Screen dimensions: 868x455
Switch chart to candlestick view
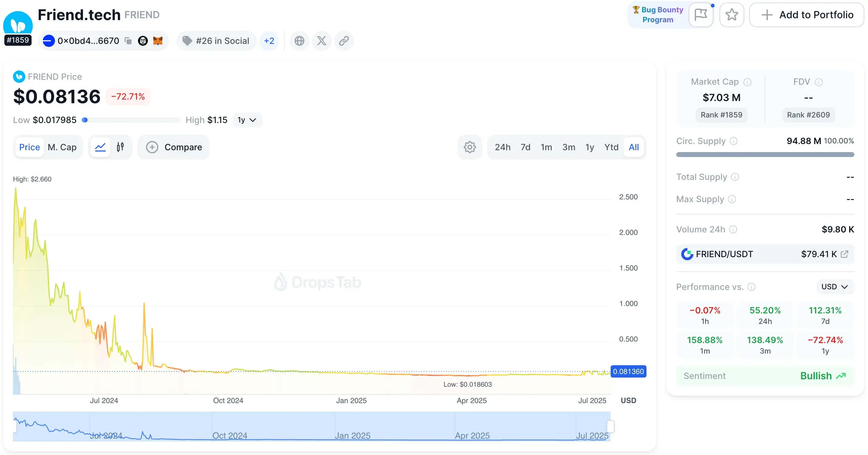[x=120, y=147]
